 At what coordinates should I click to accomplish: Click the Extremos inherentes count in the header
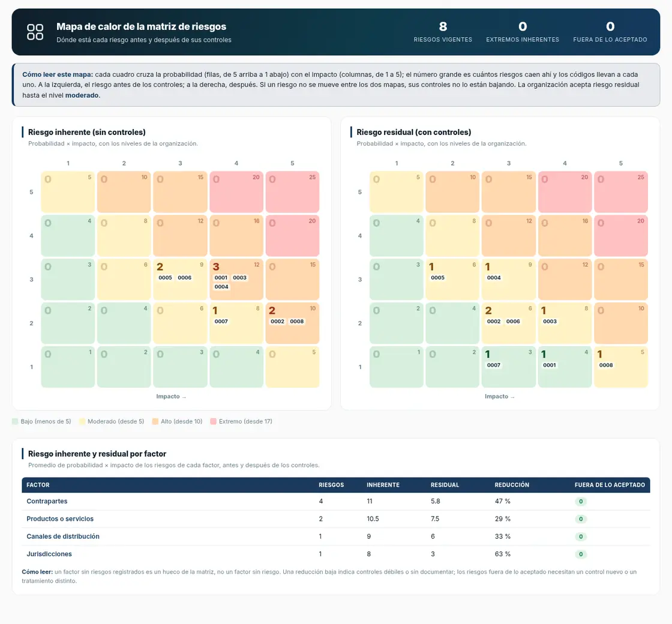(x=523, y=26)
